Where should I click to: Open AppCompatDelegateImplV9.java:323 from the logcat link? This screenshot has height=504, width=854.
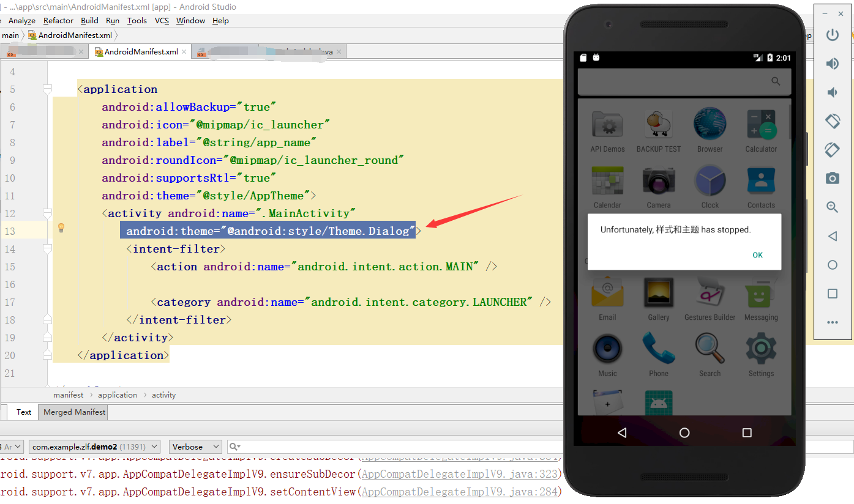pyautogui.click(x=460, y=473)
